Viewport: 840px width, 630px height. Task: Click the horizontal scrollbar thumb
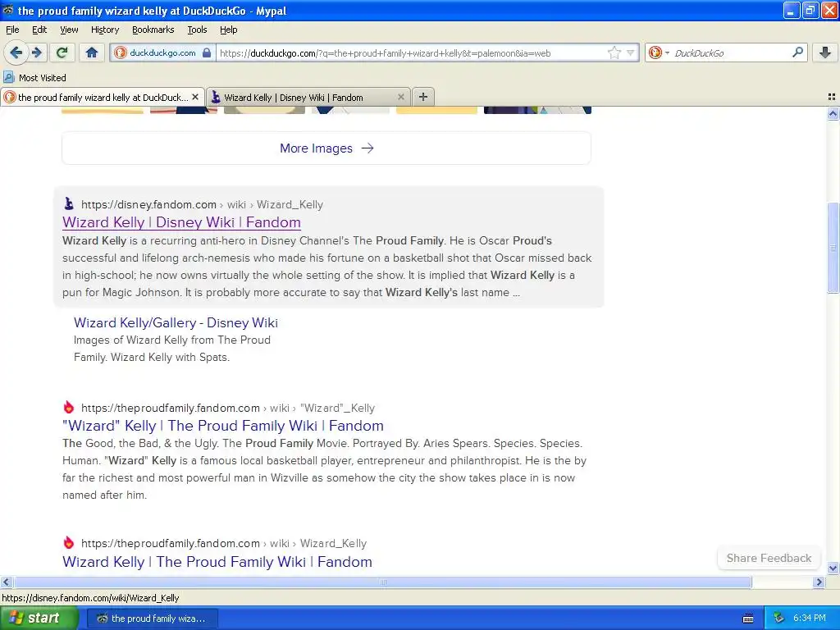point(382,582)
